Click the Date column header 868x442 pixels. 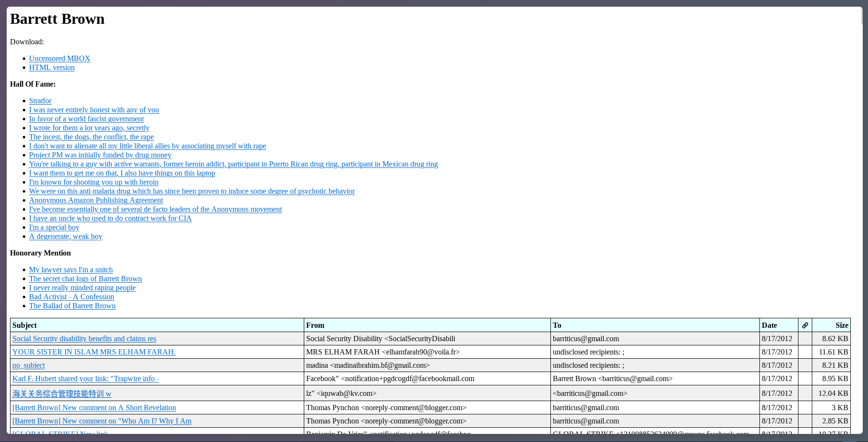coord(769,325)
